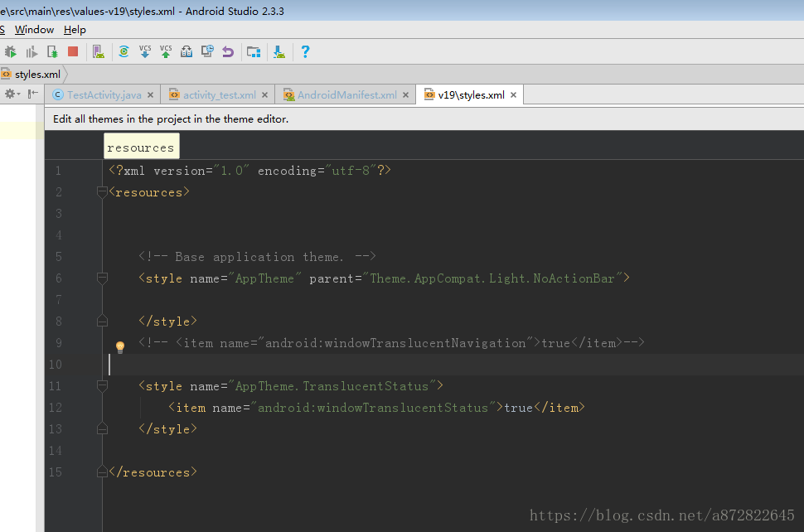Viewport: 804px width, 532px height.
Task: Switch to AndroidManifest.xml tab
Action: [347, 94]
